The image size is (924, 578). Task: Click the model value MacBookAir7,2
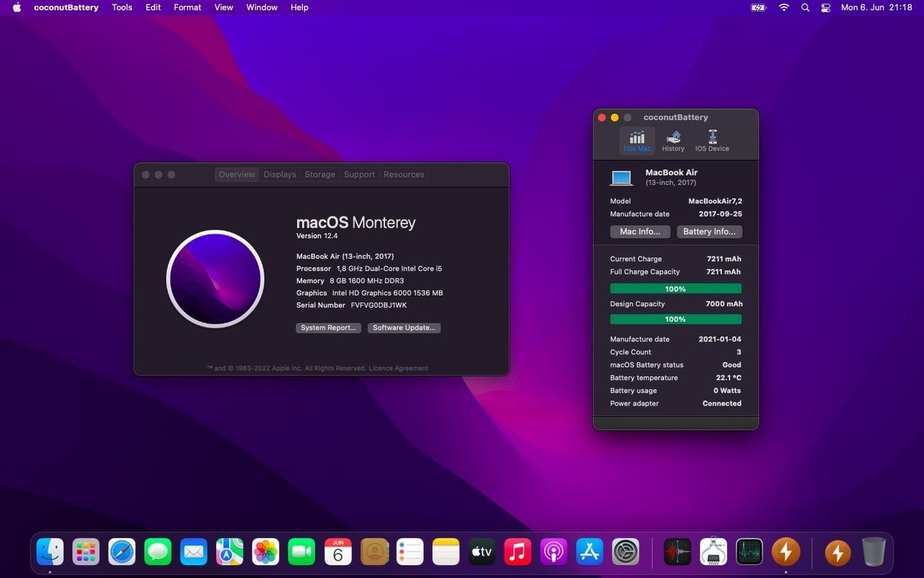715,201
